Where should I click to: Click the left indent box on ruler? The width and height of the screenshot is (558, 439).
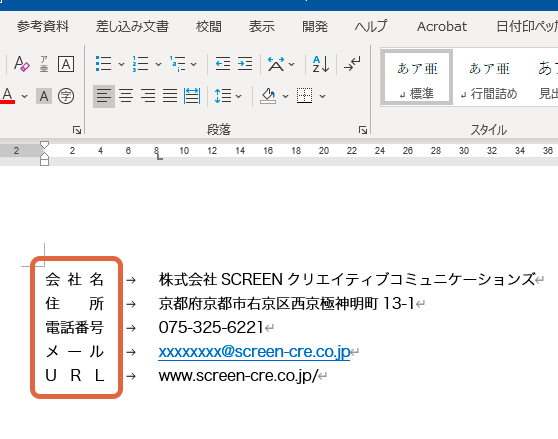tap(44, 162)
